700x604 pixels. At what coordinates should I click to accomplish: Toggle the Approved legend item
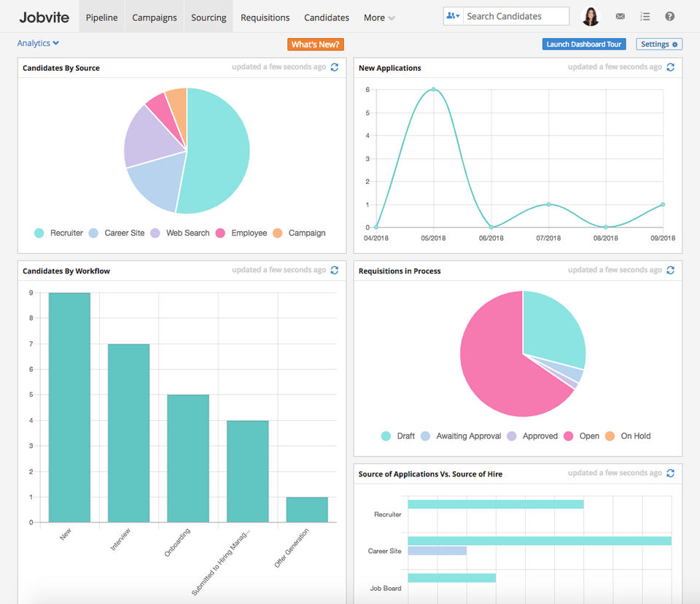click(x=532, y=436)
